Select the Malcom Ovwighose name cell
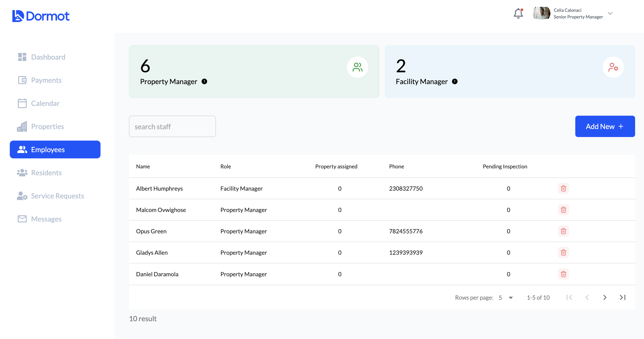The height and width of the screenshot is (339, 644). [x=161, y=210]
